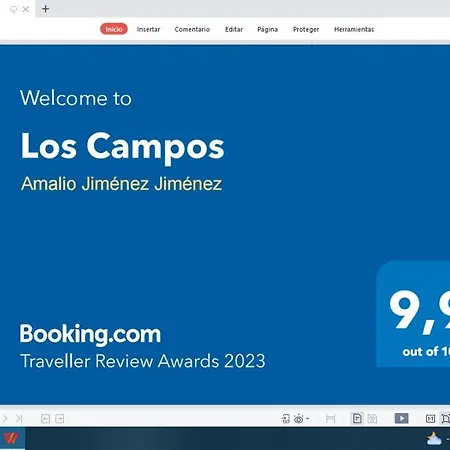Screen dimensions: 450x450
Task: Open WPS Office from the taskbar
Action: (x=11, y=438)
